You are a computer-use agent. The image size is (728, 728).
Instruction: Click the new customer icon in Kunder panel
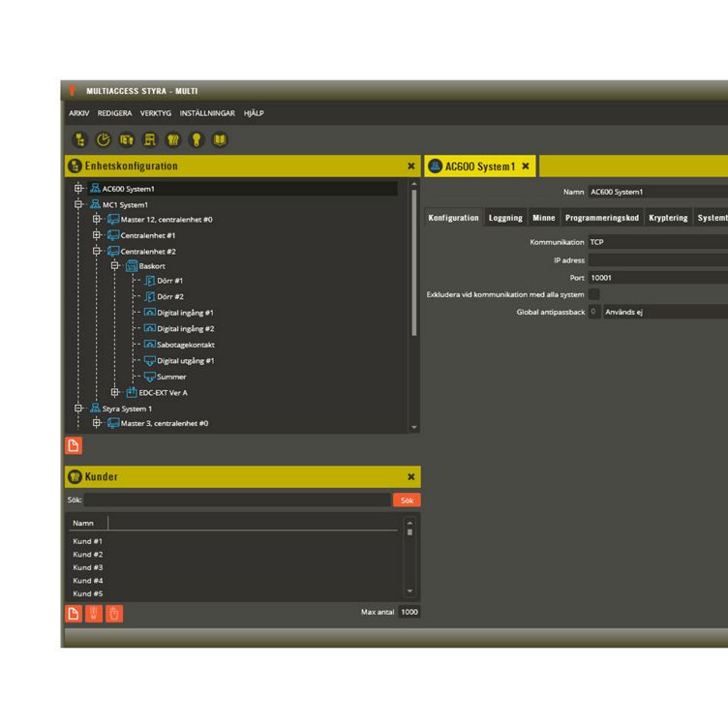74,612
